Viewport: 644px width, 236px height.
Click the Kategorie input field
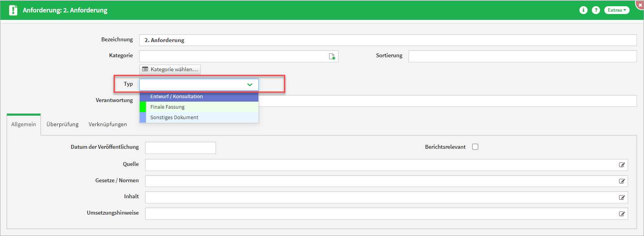[239, 56]
